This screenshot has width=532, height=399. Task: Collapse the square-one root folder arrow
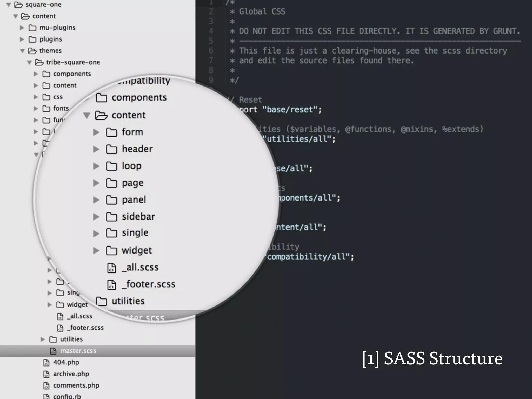tap(8, 5)
